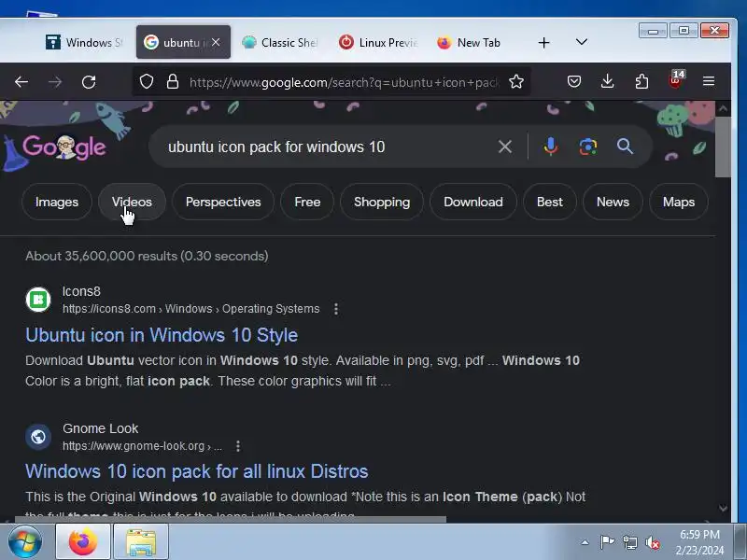The height and width of the screenshot is (560, 747).
Task: Select the Download filter chip
Action: 473,202
